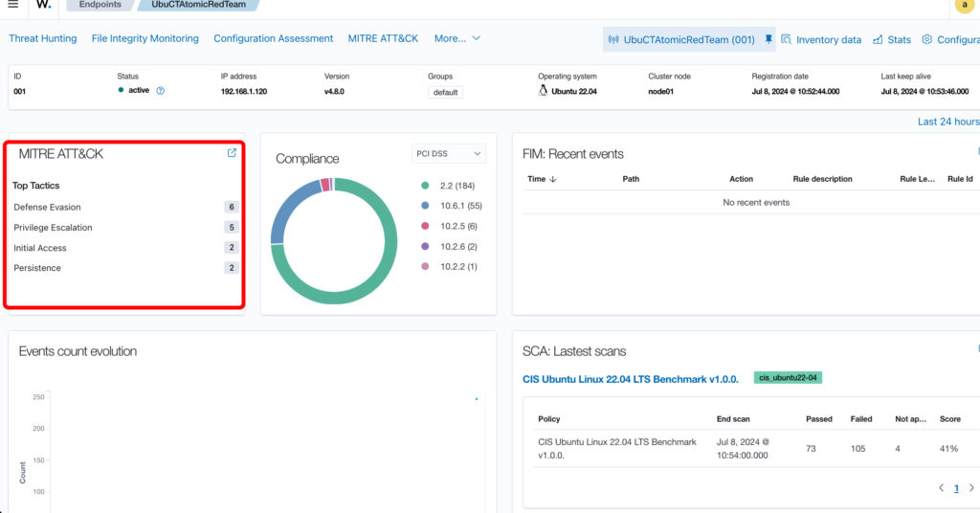Image resolution: width=980 pixels, height=513 pixels.
Task: Select the Defense Evasion tactic row
Action: click(x=47, y=207)
